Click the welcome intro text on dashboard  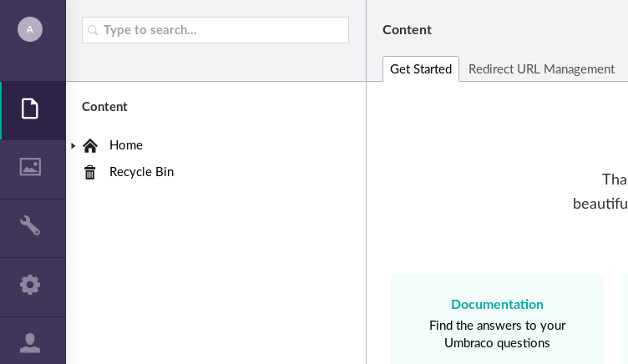click(x=601, y=191)
